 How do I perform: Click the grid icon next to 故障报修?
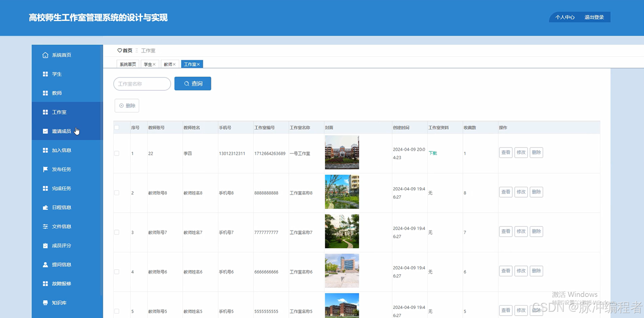[x=45, y=284]
